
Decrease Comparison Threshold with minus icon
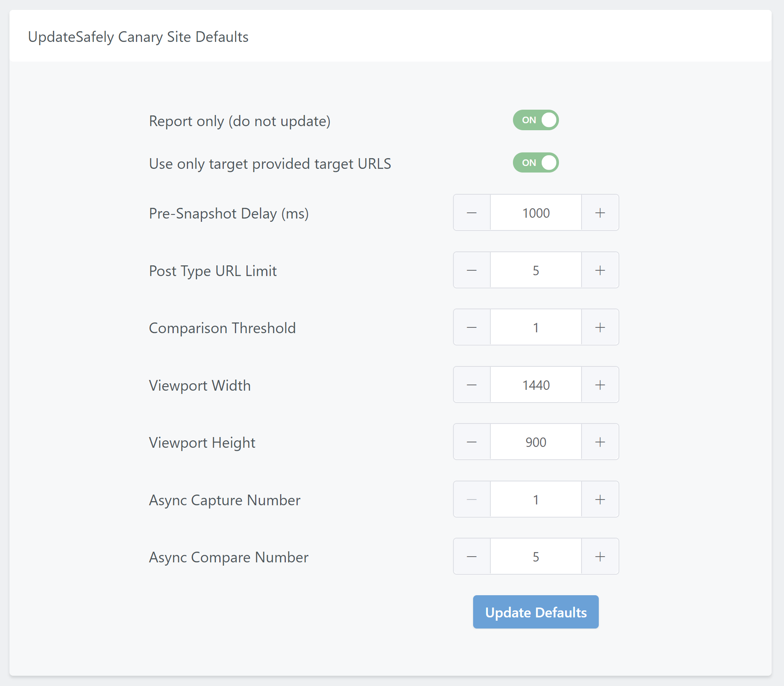pyautogui.click(x=472, y=327)
